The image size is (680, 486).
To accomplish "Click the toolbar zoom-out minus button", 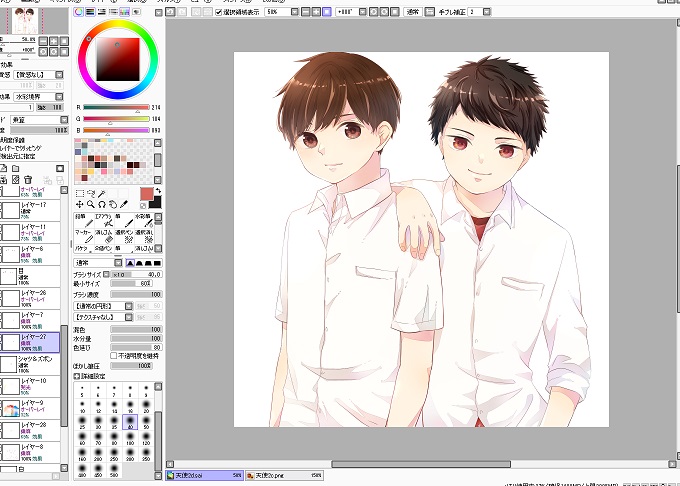I will 306,12.
